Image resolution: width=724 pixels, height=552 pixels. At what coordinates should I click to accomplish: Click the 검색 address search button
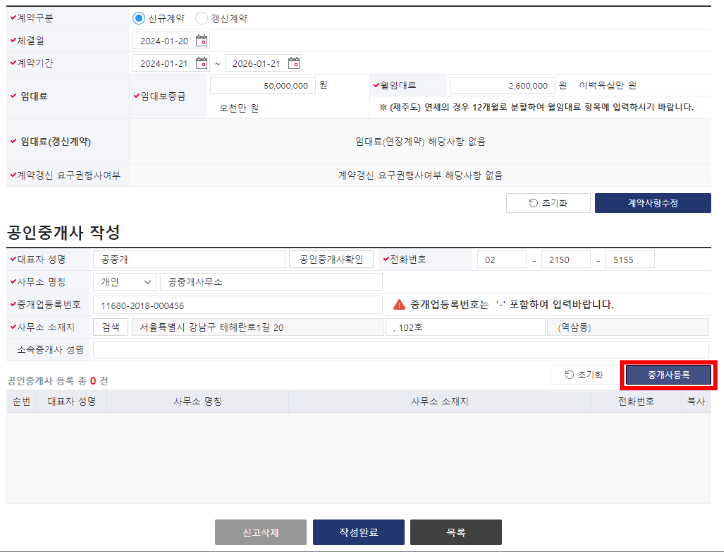point(110,327)
